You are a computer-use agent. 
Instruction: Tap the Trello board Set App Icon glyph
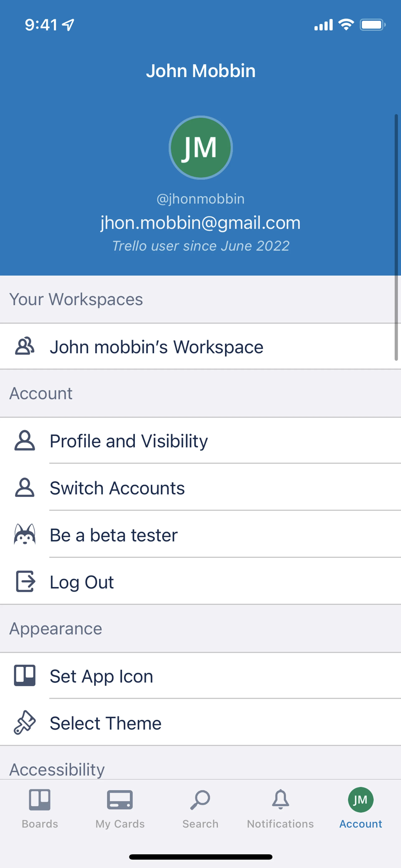coord(25,676)
